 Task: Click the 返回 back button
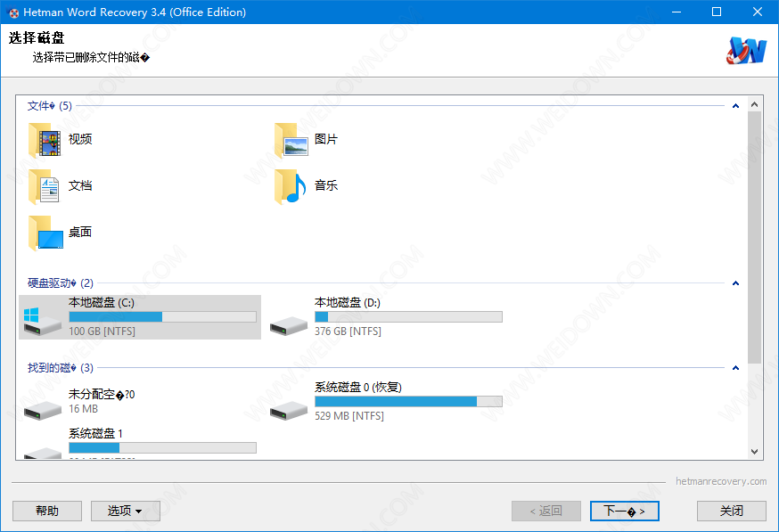coord(546,511)
